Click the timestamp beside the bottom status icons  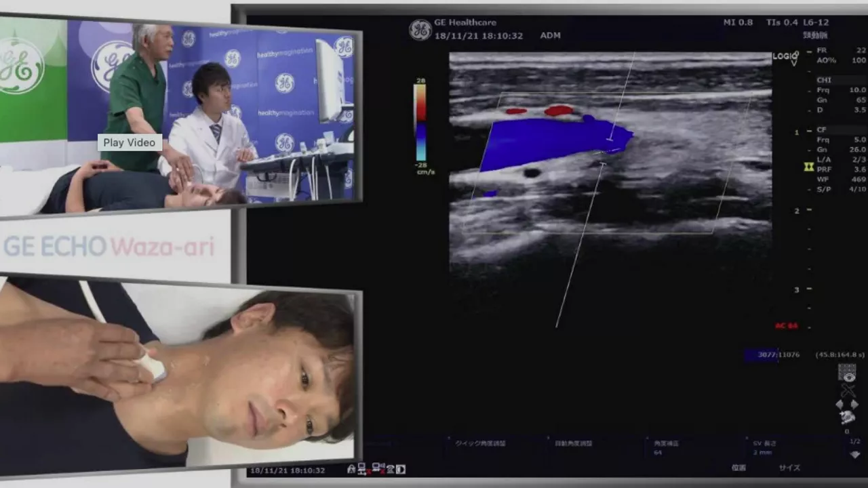coord(288,470)
